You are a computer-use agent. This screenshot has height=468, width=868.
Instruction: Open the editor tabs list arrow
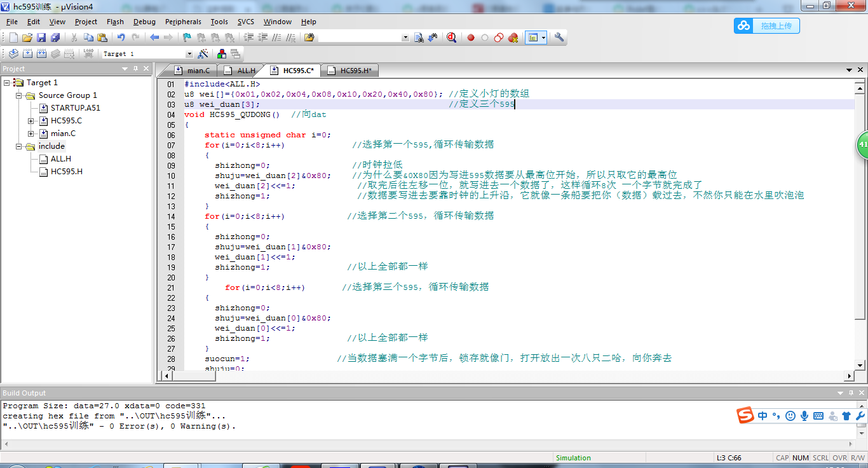point(850,70)
